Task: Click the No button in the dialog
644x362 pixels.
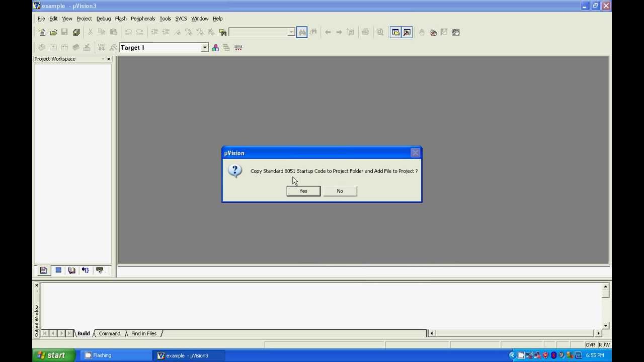Action: (340, 191)
